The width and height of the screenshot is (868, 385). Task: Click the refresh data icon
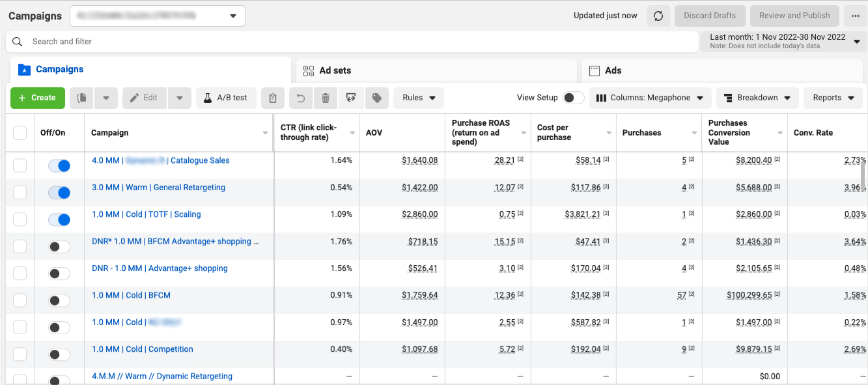(x=658, y=16)
